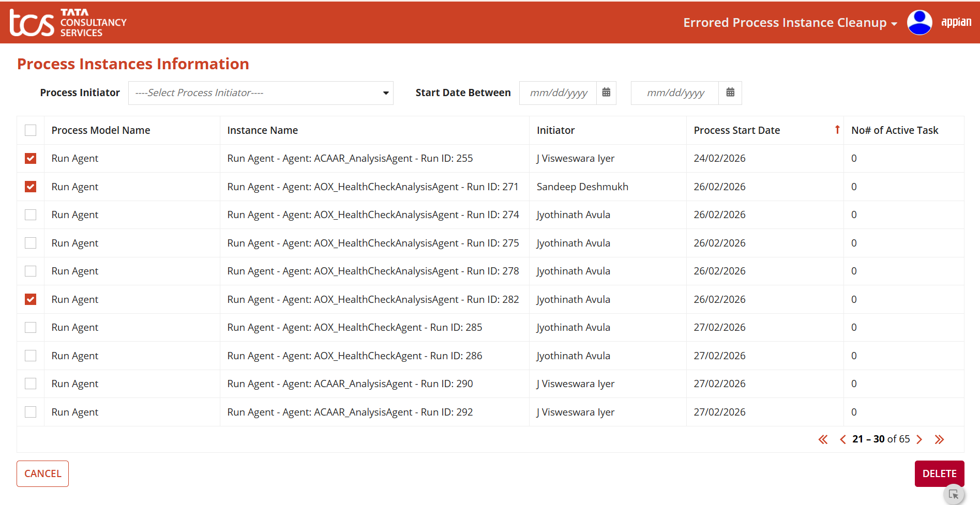Screen dimensions: 980x505
Task: Click the first start date input field
Action: 558,93
